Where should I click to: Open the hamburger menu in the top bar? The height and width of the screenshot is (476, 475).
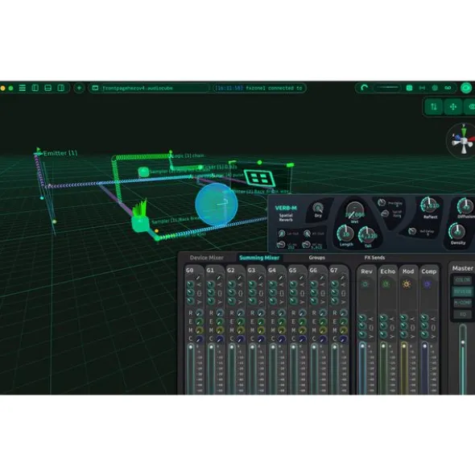[23, 88]
